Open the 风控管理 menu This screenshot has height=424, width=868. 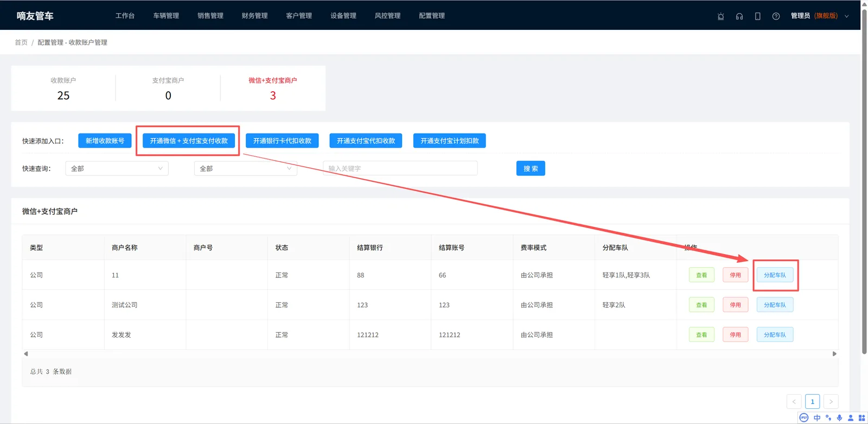tap(388, 16)
